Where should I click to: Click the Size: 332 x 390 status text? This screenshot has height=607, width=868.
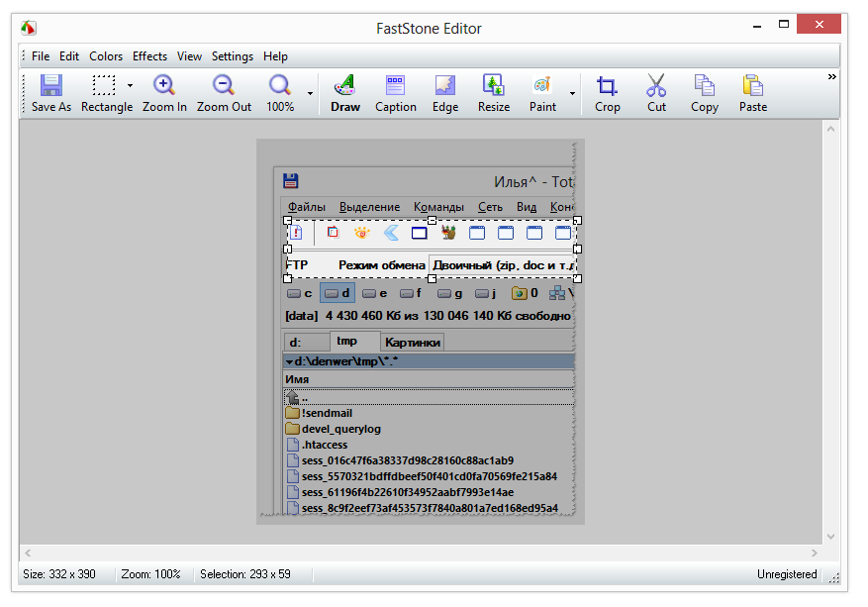59,574
